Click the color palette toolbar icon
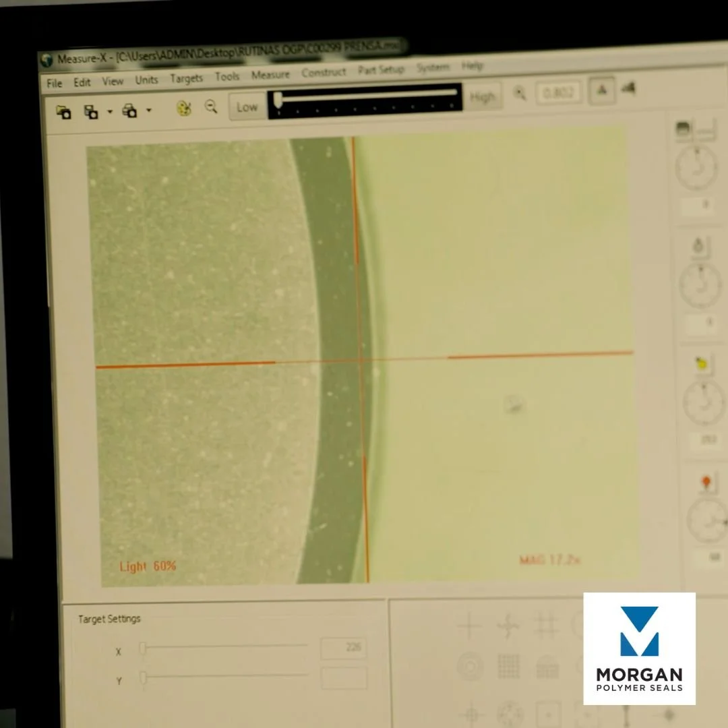 [x=184, y=109]
